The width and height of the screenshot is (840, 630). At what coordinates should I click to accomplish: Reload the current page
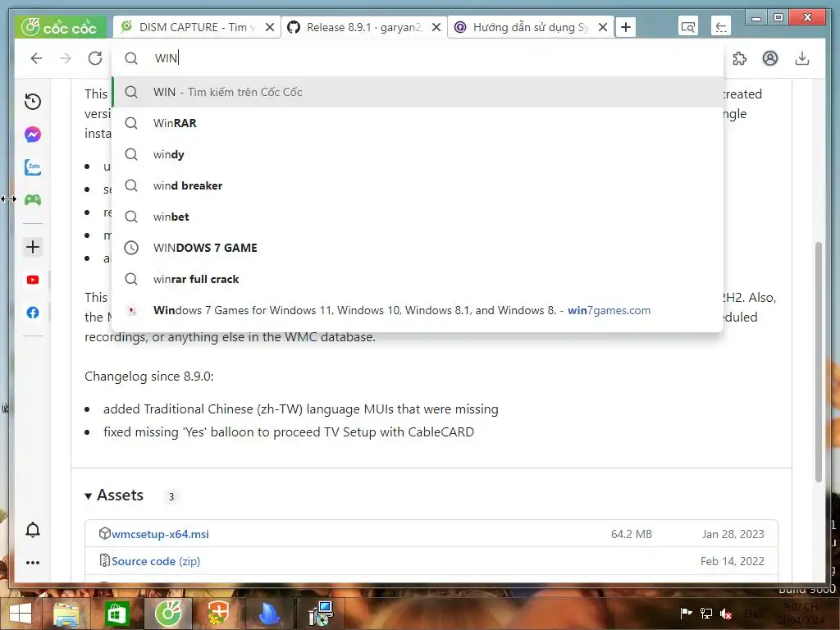[95, 58]
